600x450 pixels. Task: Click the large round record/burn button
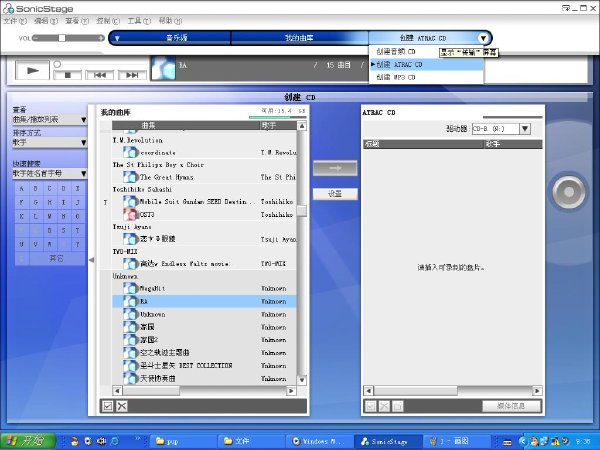click(x=569, y=192)
